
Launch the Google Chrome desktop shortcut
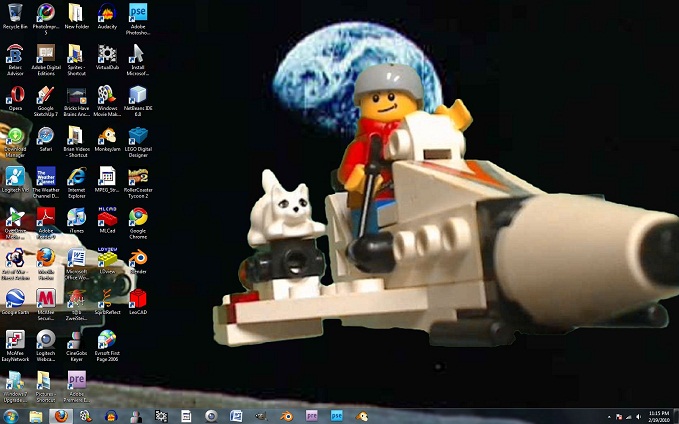138,223
